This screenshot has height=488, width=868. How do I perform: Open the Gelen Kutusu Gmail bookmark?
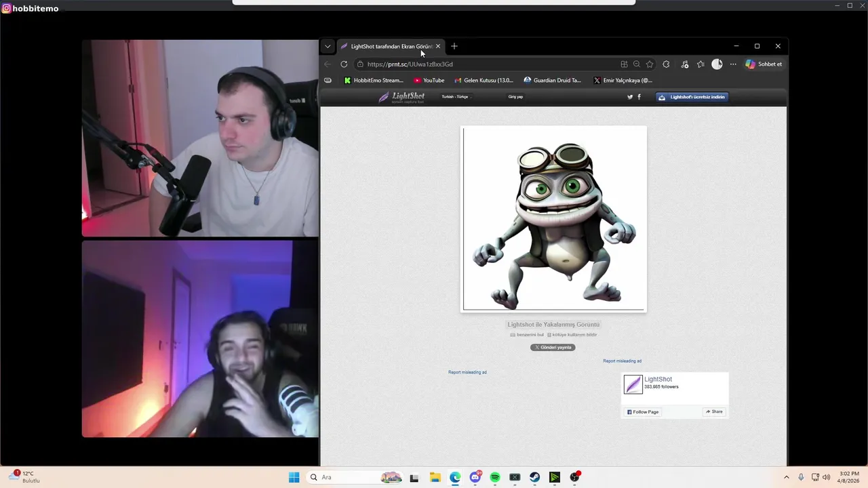[484, 80]
